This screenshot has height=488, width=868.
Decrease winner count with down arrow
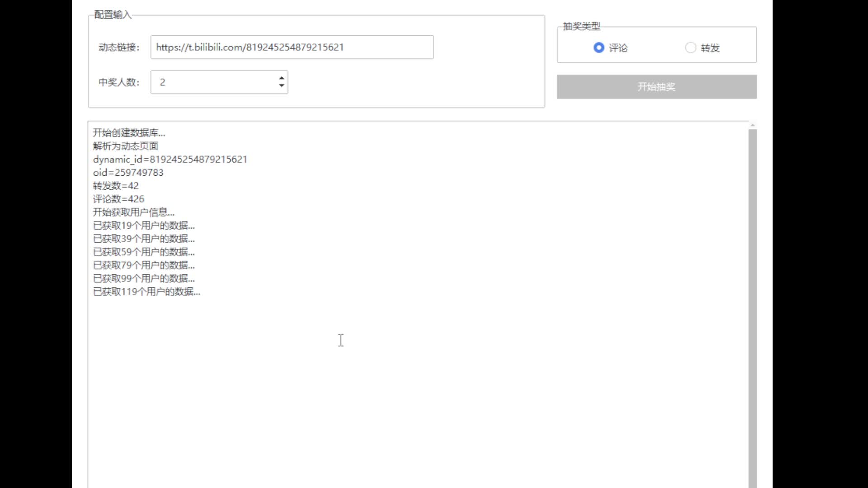point(282,86)
